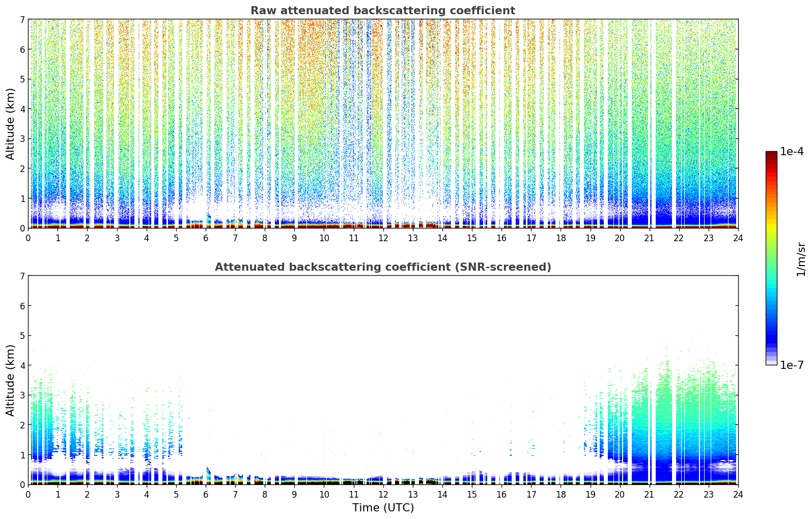Click the bottom plot x-axis tick '24'

[x=738, y=494]
